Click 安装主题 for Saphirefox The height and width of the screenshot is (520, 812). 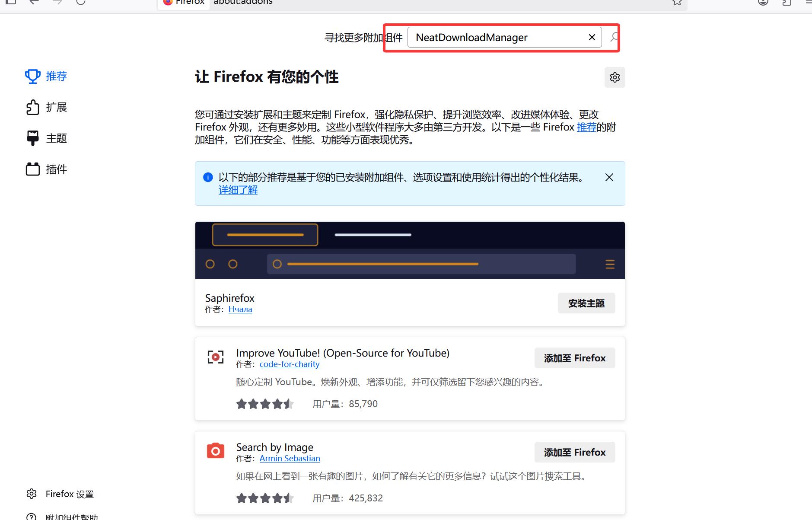point(586,303)
